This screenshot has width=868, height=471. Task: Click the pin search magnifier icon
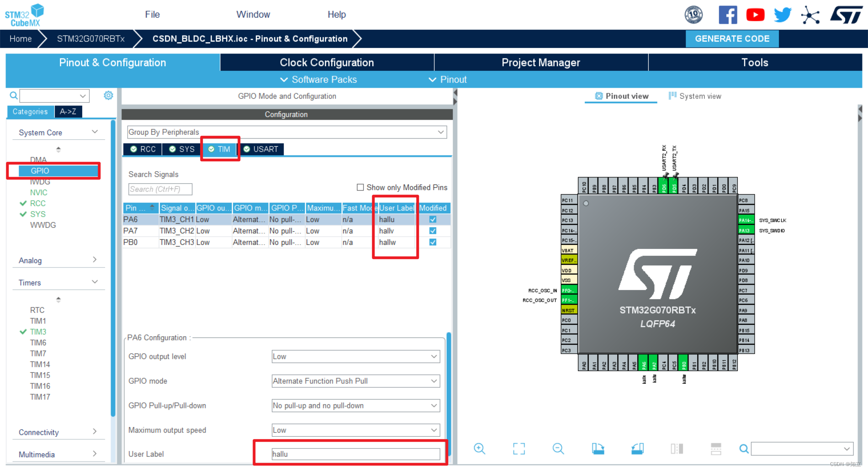coord(744,449)
